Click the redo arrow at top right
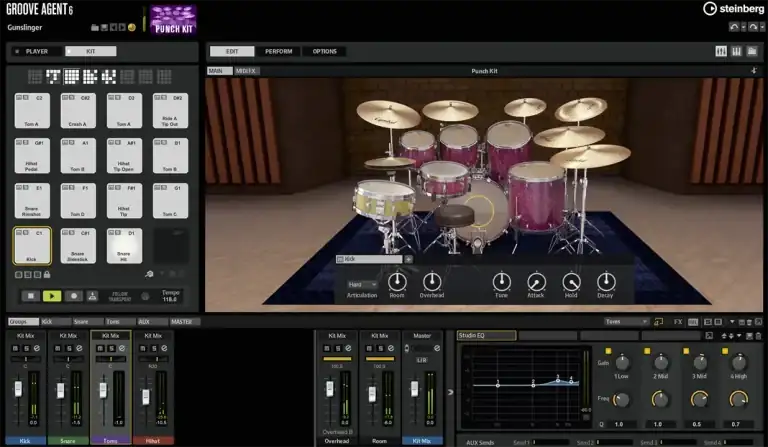The image size is (768, 447). click(753, 27)
